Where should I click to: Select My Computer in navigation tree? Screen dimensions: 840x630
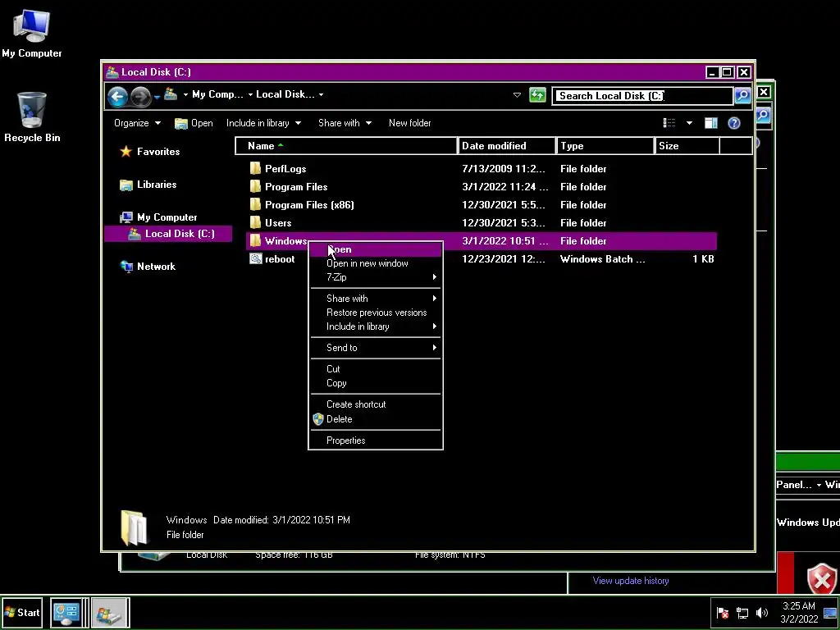pos(158,217)
